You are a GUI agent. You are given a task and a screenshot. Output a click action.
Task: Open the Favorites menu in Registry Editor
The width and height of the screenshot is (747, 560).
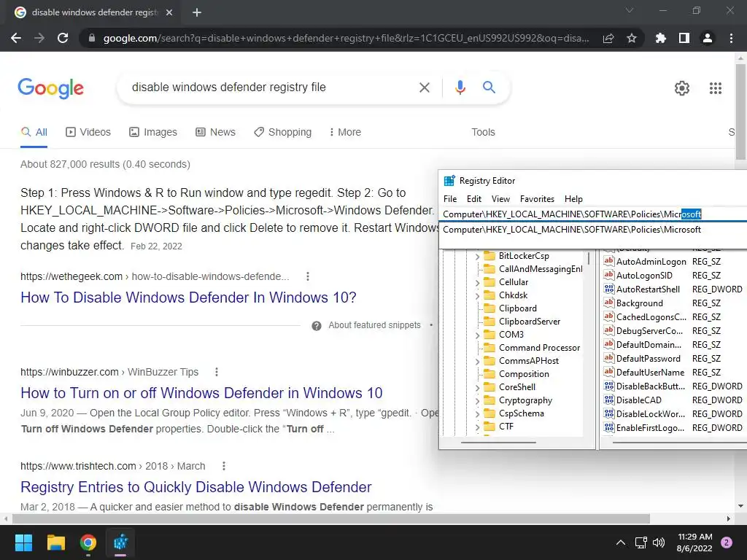pos(537,199)
